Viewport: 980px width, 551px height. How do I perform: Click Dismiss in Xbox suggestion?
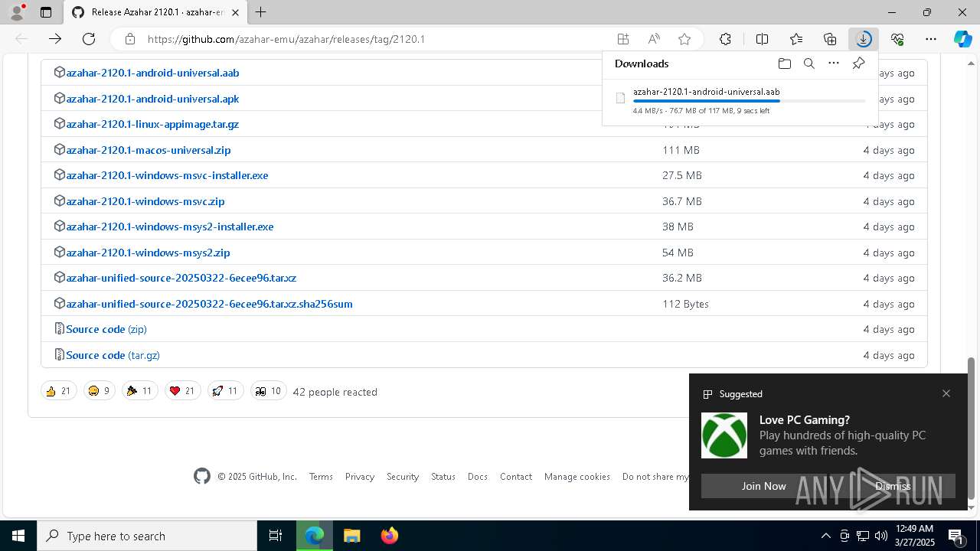893,486
